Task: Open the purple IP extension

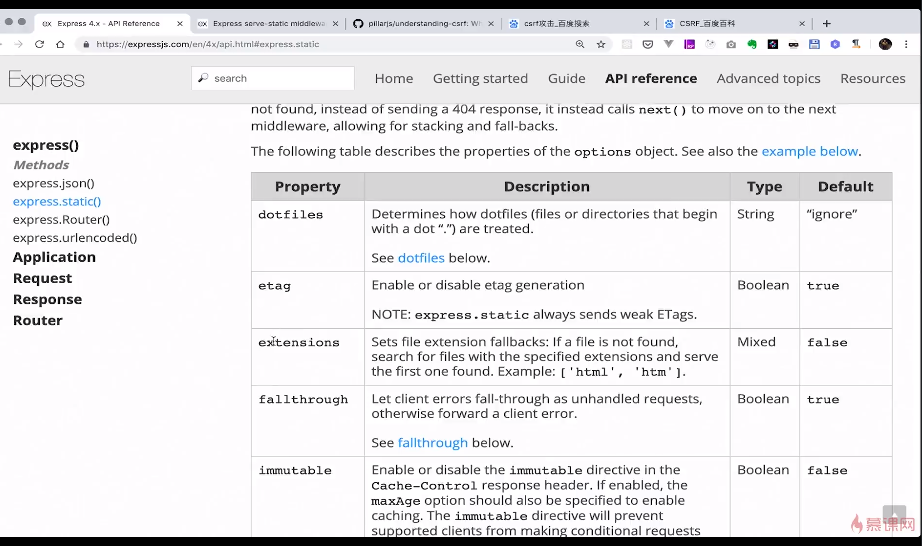Action: coord(689,44)
